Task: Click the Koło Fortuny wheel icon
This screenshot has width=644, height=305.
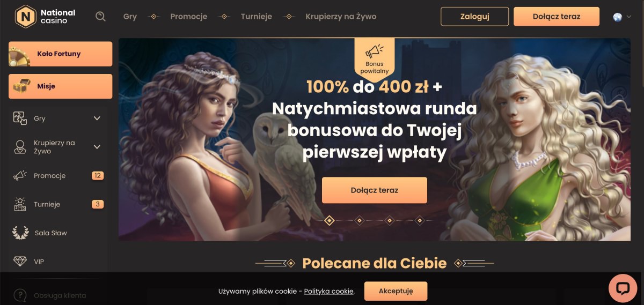Action: (x=19, y=55)
